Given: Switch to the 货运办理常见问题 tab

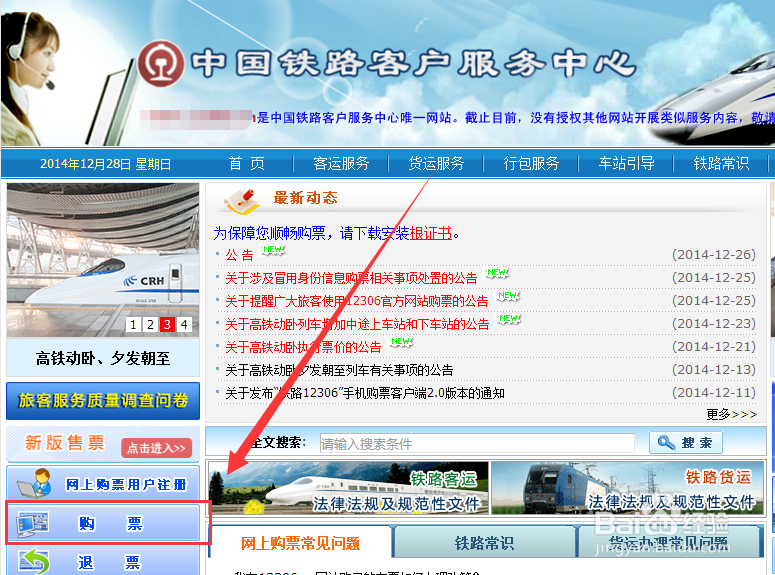Looking at the screenshot, I should (x=668, y=543).
